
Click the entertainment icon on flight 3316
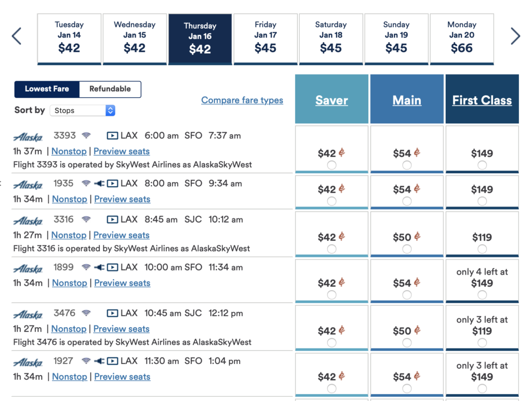click(x=113, y=219)
